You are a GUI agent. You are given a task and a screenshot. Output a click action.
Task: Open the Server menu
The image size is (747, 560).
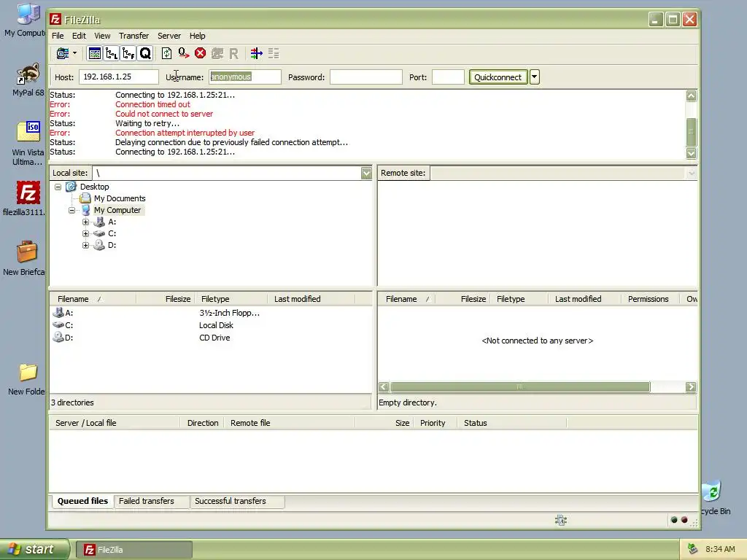tap(169, 36)
